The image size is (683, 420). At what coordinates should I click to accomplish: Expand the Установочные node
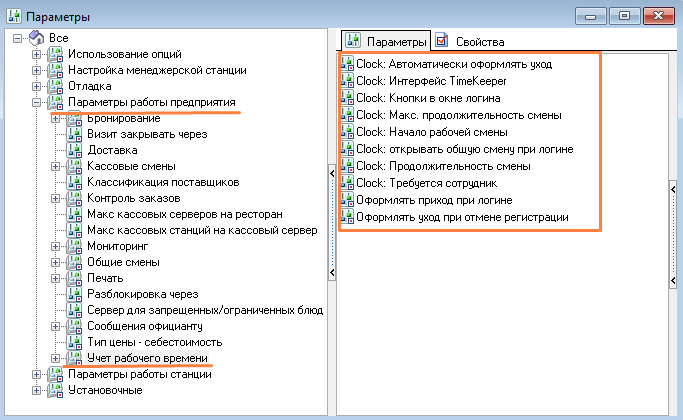coord(37,390)
